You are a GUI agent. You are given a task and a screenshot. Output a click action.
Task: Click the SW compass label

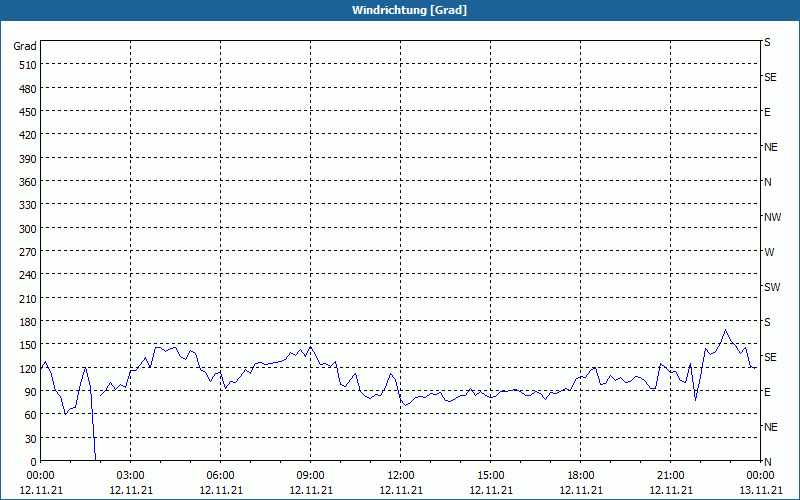coord(772,287)
